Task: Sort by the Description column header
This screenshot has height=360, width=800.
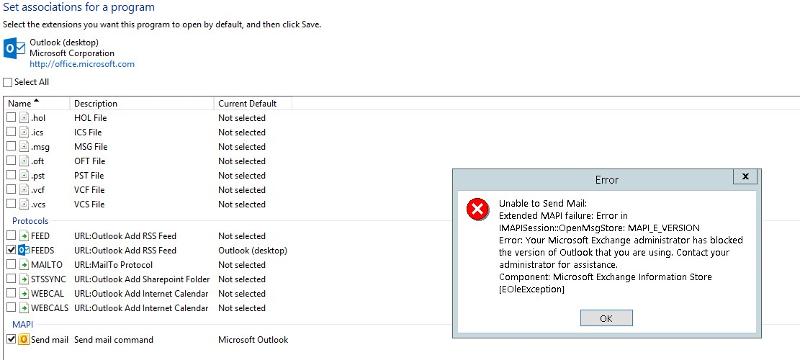Action: pos(142,104)
